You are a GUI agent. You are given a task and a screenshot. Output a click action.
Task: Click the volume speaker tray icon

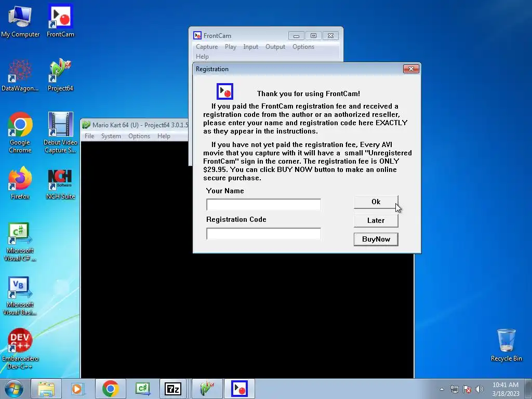479,389
